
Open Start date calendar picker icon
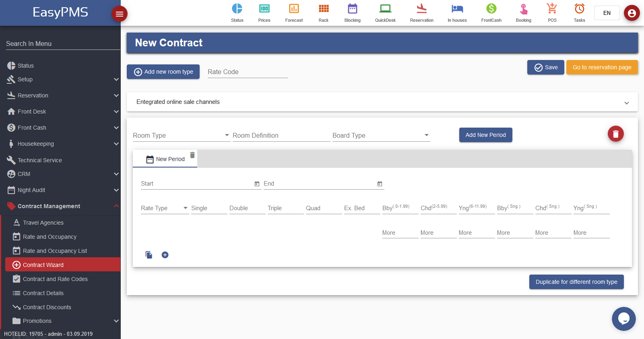pos(257,184)
